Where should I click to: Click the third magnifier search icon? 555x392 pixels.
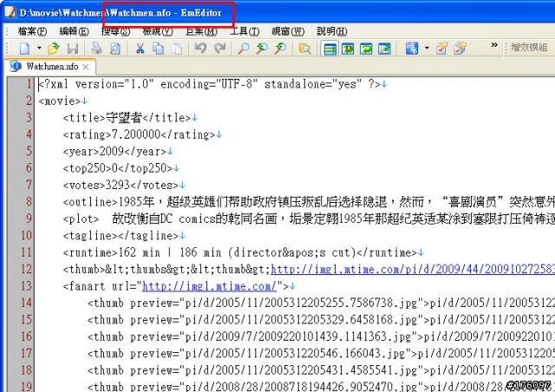[x=280, y=49]
